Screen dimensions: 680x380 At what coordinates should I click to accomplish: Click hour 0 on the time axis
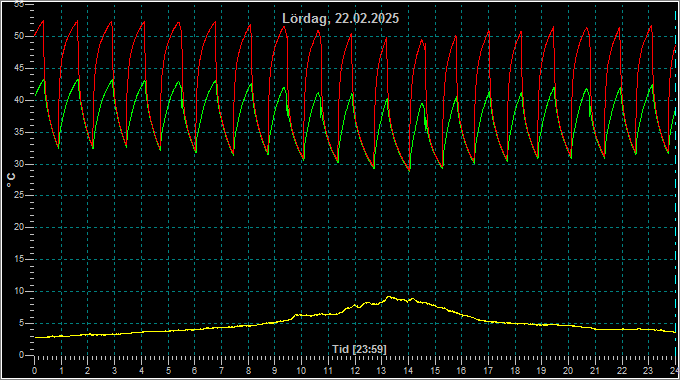click(x=35, y=371)
